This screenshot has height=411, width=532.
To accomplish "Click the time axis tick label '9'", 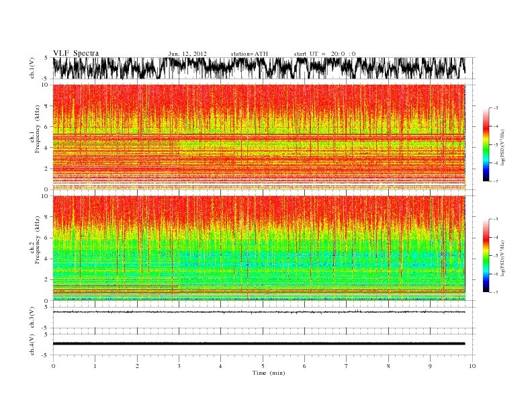I will point(430,366).
